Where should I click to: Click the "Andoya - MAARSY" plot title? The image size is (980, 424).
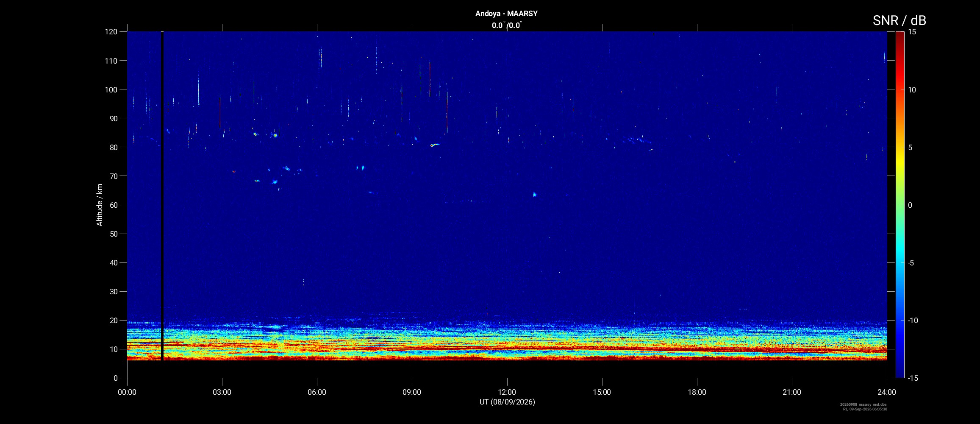tap(506, 14)
